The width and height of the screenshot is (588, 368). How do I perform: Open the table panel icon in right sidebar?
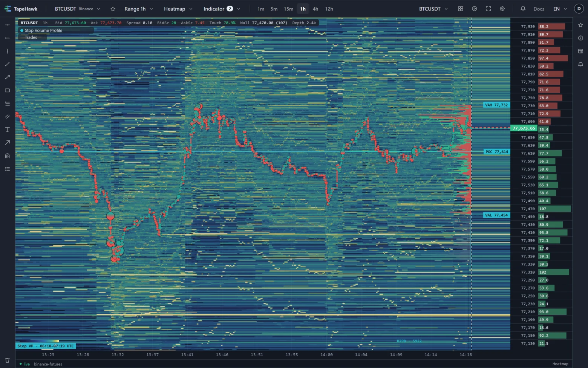pos(580,51)
